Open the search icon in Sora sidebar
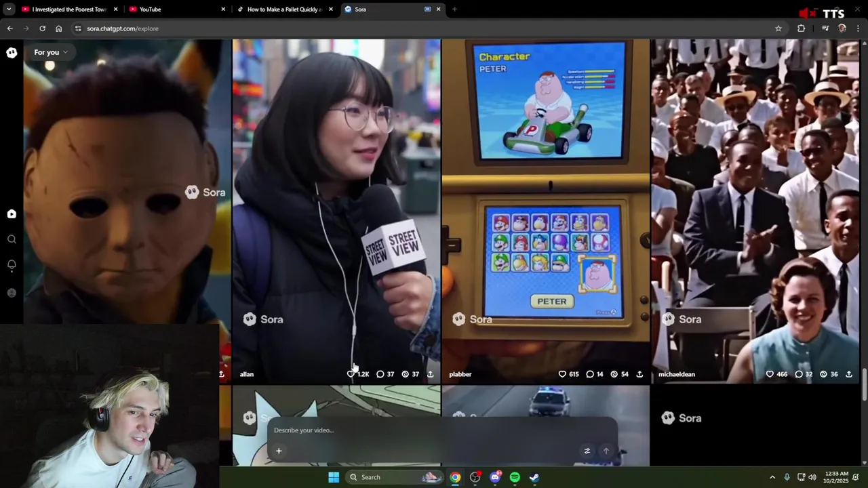The height and width of the screenshot is (488, 868). 12,239
